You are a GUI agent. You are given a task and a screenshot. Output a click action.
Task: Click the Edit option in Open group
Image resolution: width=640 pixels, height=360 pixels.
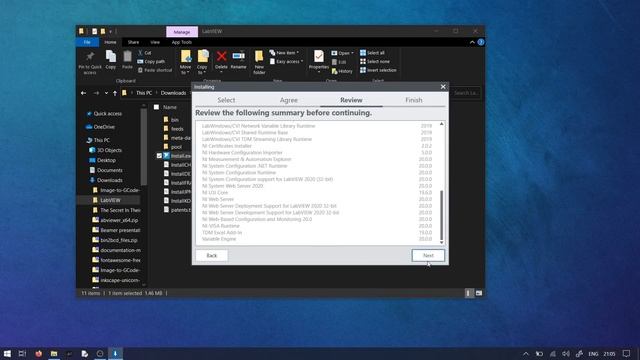(339, 62)
